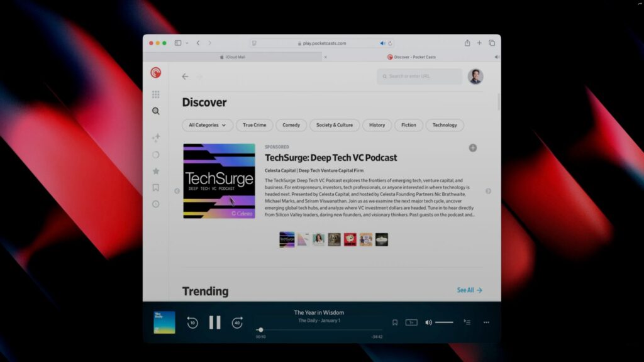Mute audio via the speaker icon
Viewport: 644px width, 362px height.
coord(428,322)
